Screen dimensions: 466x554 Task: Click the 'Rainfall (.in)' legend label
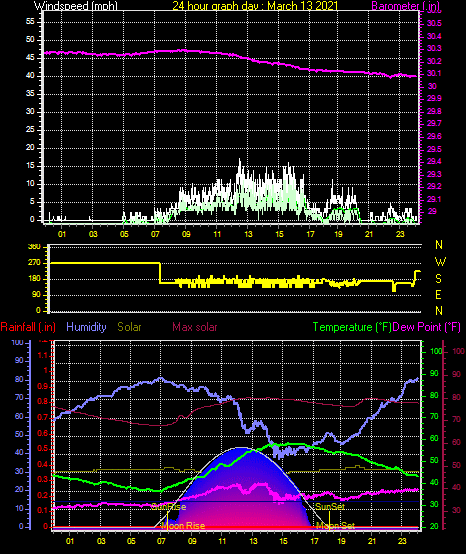(28, 327)
